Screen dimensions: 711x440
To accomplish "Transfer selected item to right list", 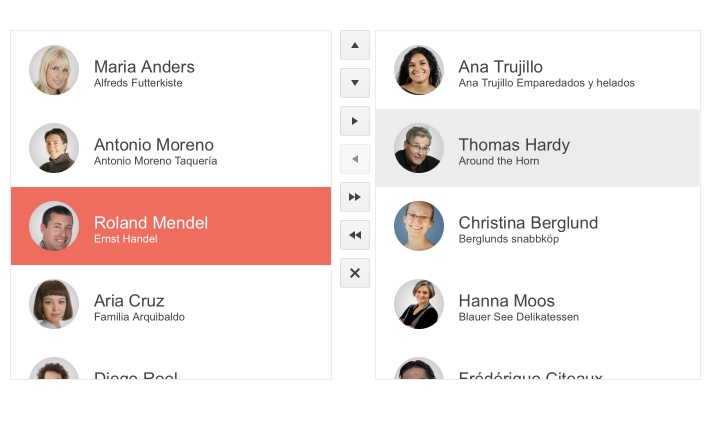I will click(x=355, y=121).
